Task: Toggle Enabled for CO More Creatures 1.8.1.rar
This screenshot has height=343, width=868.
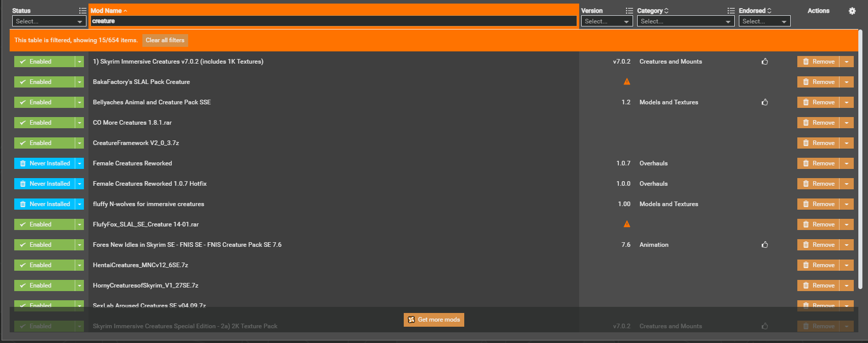Action: pos(44,123)
